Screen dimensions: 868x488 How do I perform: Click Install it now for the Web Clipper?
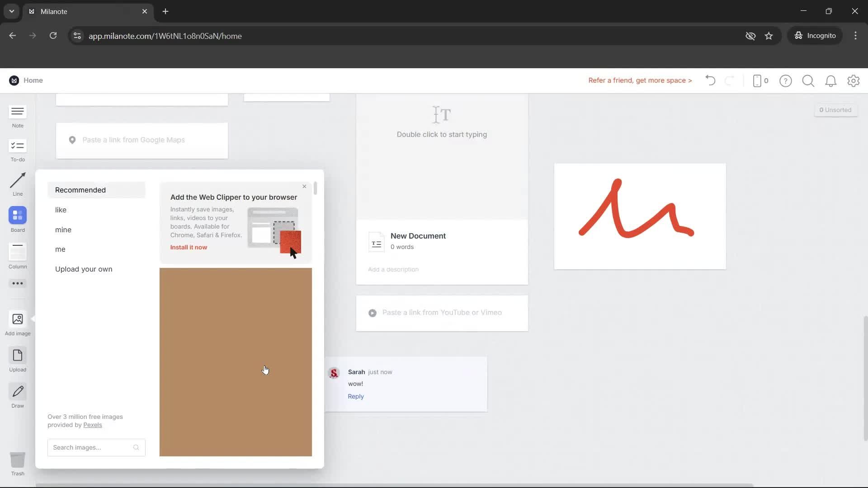point(189,247)
